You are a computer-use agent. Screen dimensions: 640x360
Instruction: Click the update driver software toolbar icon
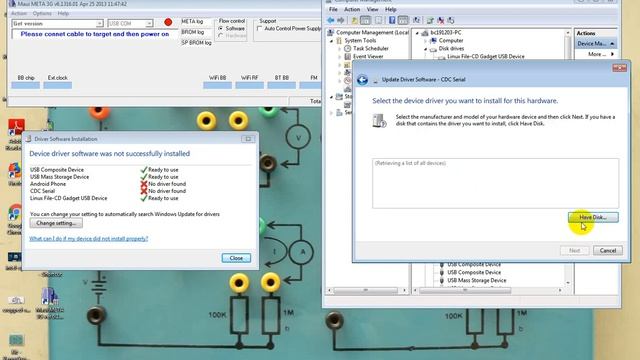[430, 20]
